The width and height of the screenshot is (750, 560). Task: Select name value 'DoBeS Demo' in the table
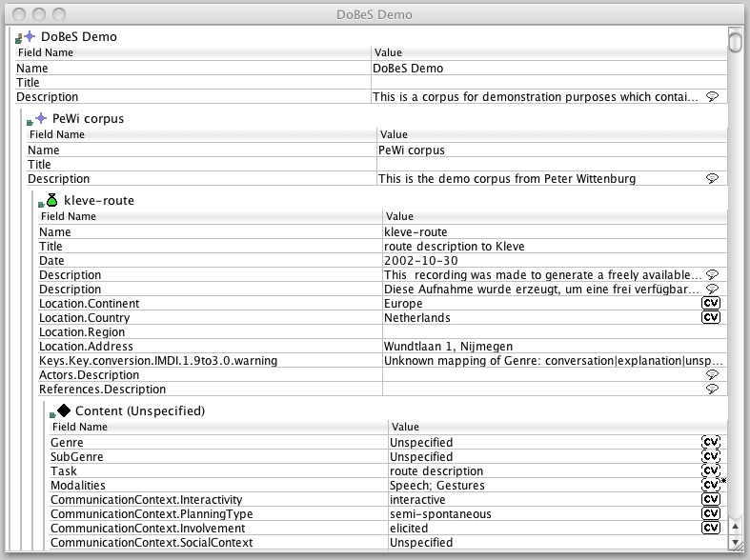[408, 69]
